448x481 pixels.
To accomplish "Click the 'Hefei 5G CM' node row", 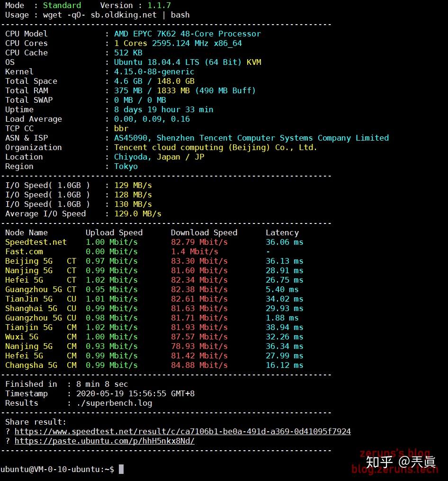I will coord(154,356).
